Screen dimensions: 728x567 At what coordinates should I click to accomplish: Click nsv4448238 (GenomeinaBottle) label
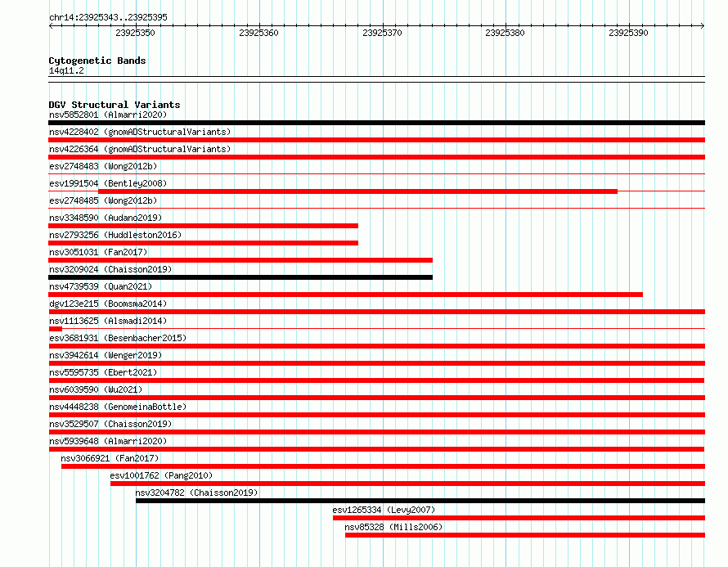coord(118,407)
